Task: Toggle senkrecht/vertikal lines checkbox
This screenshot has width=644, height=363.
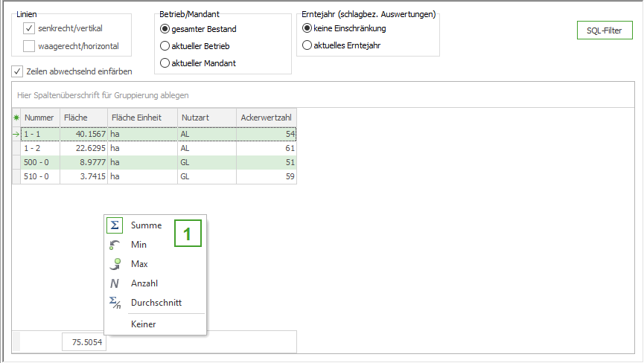Action: point(29,28)
